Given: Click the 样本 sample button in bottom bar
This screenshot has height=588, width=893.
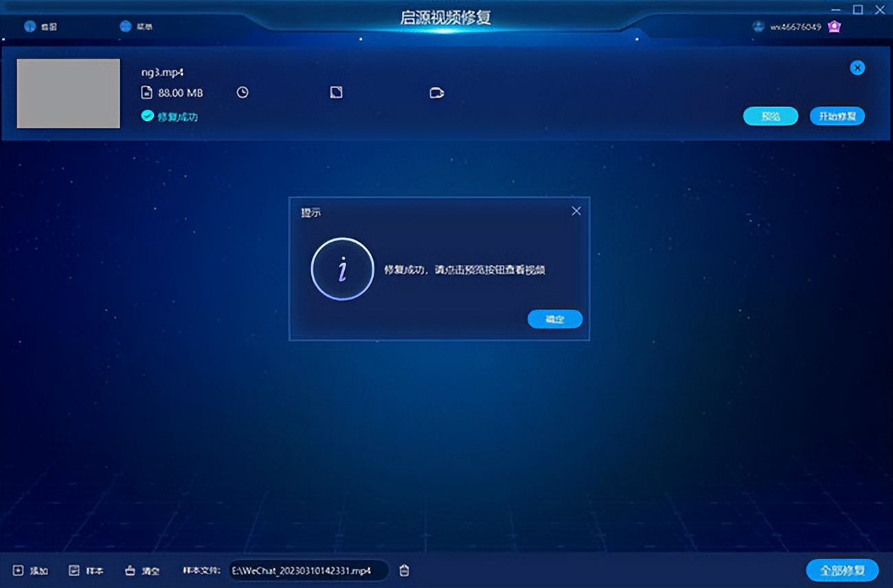Looking at the screenshot, I should (86, 571).
